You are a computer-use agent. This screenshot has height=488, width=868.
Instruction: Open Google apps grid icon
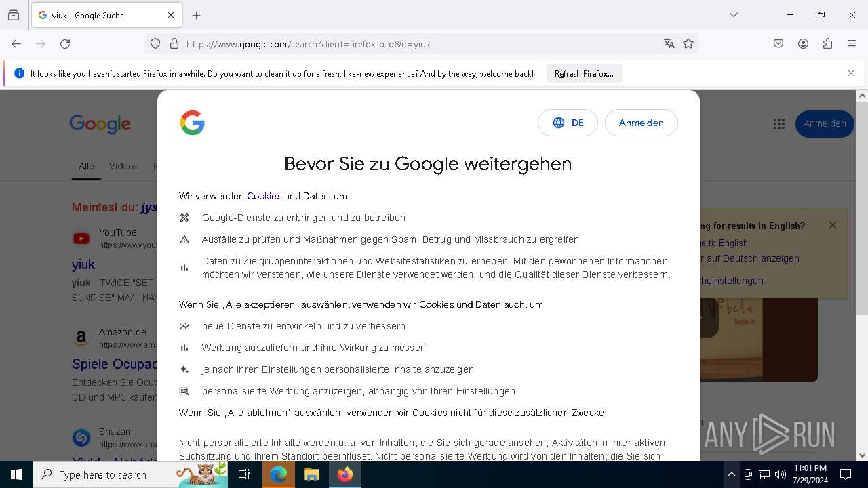pos(779,124)
